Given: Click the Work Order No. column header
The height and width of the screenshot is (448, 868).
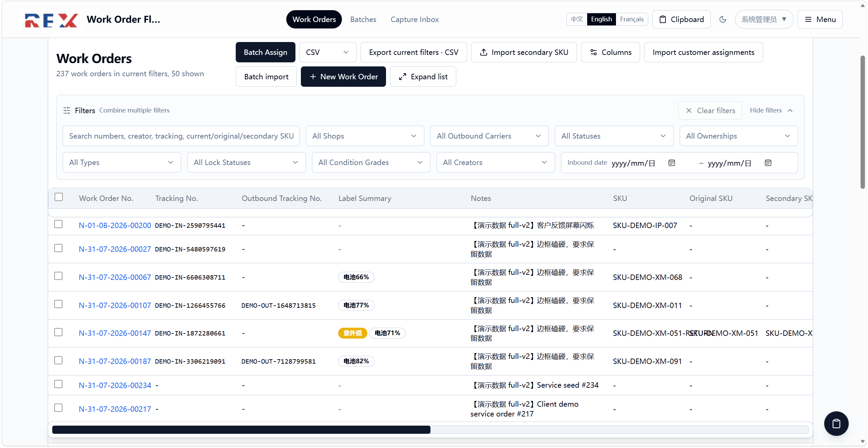Looking at the screenshot, I should tap(106, 198).
